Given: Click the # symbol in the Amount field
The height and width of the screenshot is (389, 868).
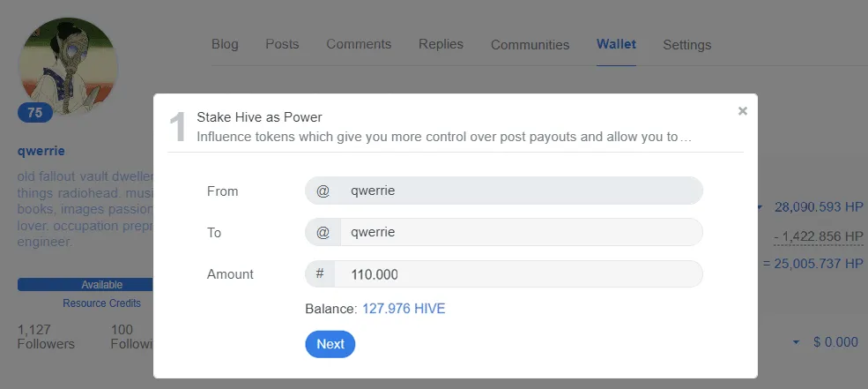Looking at the screenshot, I should tap(320, 274).
